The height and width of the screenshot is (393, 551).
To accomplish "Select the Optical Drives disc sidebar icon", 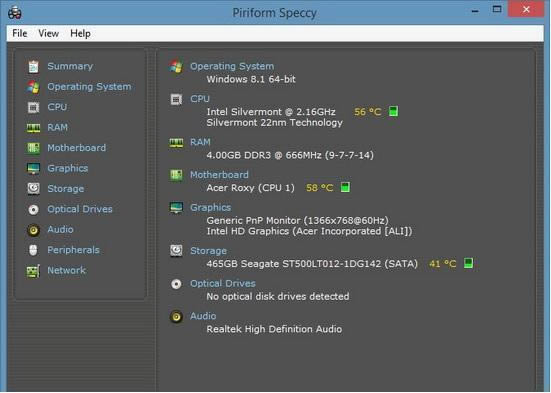I will pos(33,210).
